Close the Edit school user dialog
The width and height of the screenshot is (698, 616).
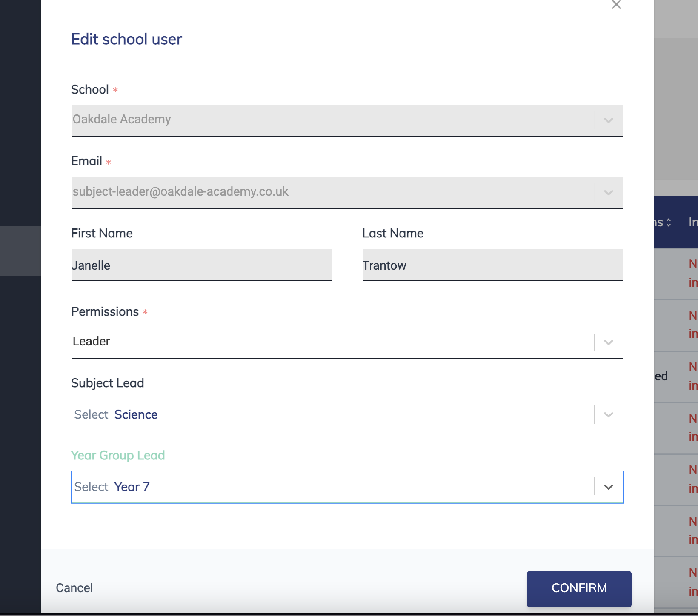click(616, 5)
